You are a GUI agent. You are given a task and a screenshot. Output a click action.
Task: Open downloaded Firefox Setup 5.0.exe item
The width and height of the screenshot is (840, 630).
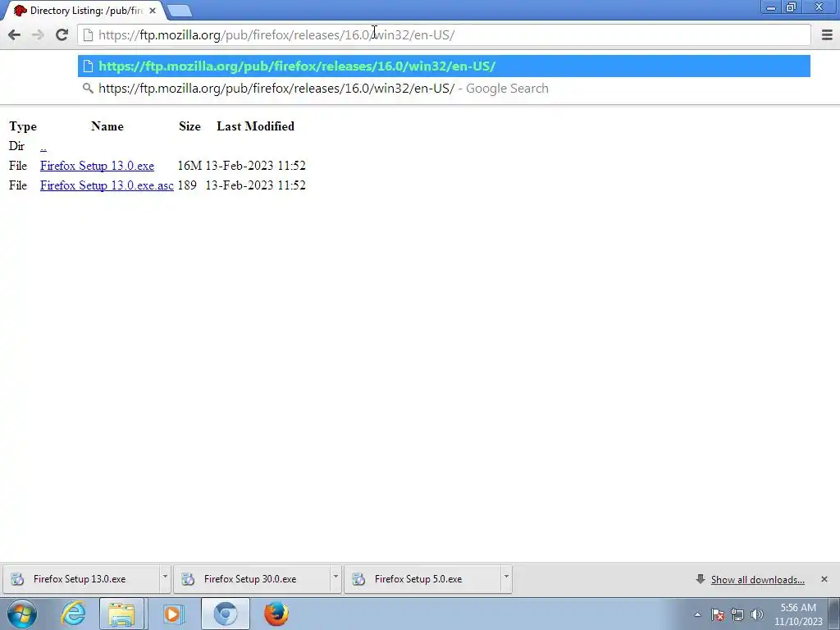click(422, 579)
